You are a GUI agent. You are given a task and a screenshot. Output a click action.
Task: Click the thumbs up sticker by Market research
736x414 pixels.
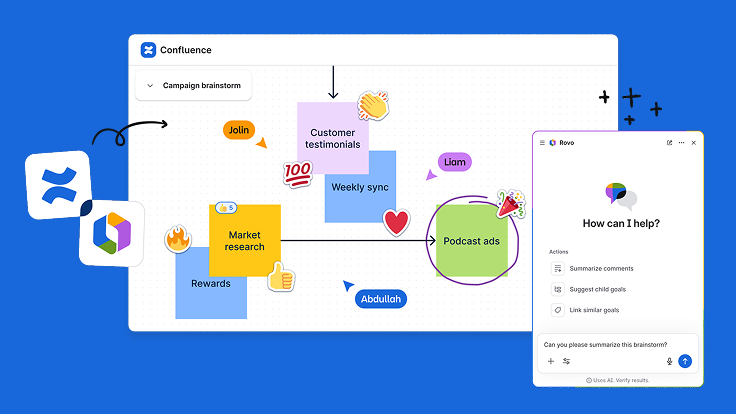pyautogui.click(x=281, y=277)
